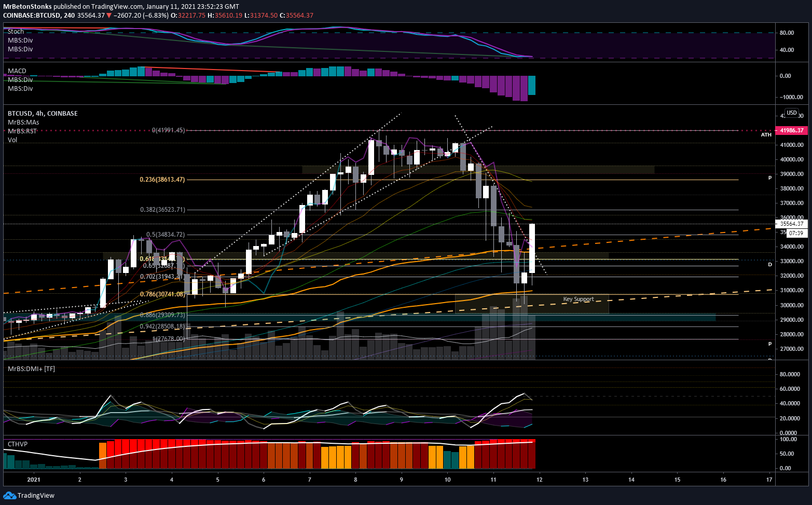
Task: Click the MACD indicator label
Action: coord(17,71)
